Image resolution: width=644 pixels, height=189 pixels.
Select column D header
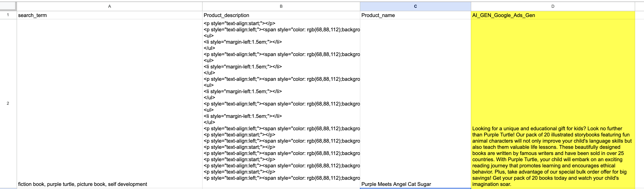553,6
